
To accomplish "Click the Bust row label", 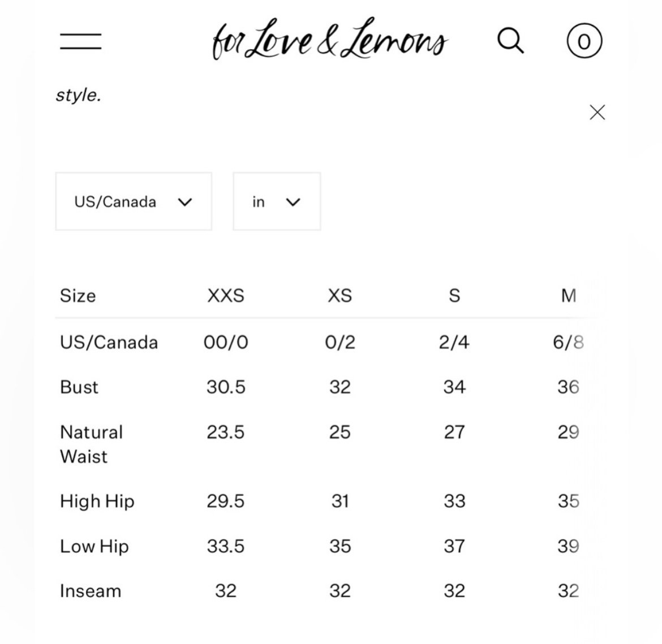I will point(79,387).
